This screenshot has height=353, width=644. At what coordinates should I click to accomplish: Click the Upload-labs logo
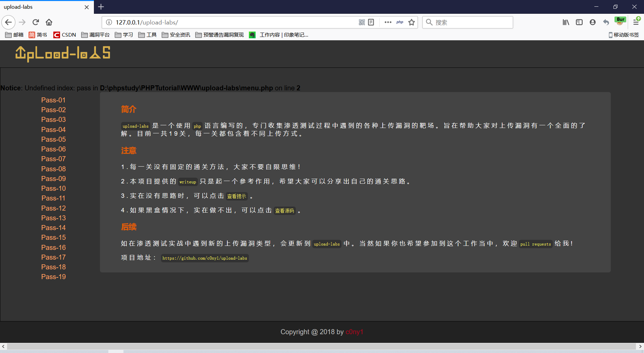[x=63, y=53]
